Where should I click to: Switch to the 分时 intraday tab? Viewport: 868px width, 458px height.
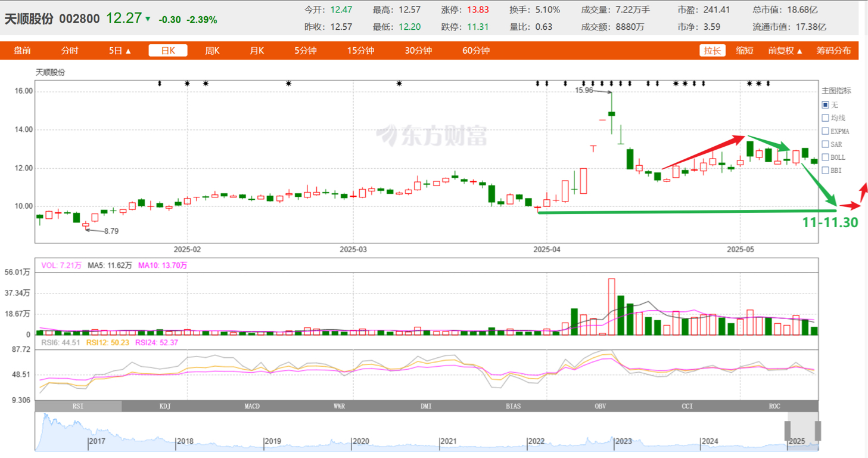click(x=70, y=51)
